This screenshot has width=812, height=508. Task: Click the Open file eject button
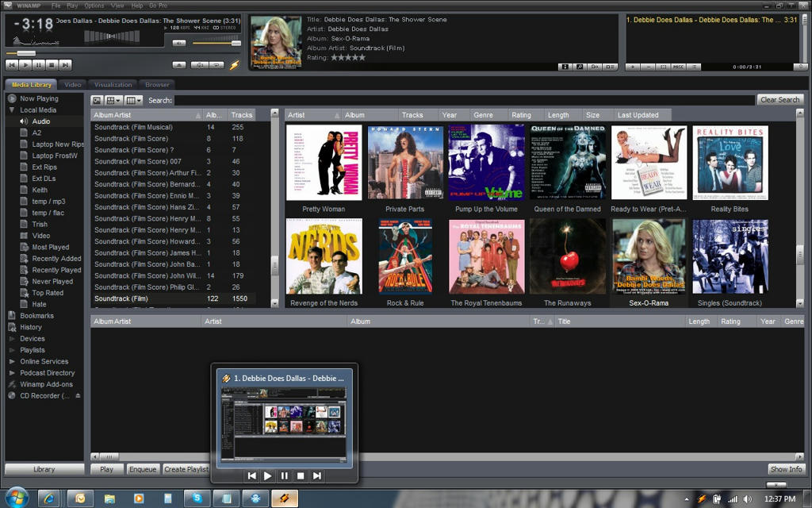pyautogui.click(x=179, y=65)
